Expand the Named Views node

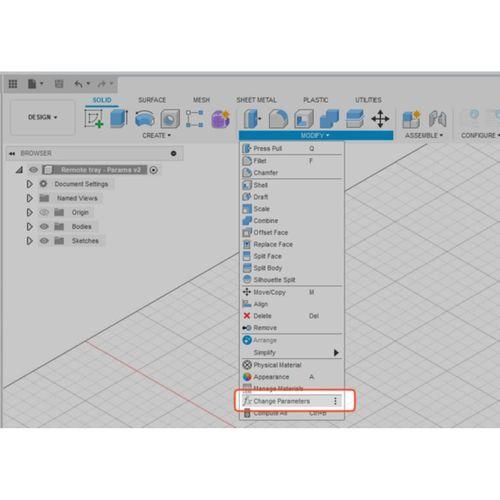click(29, 198)
